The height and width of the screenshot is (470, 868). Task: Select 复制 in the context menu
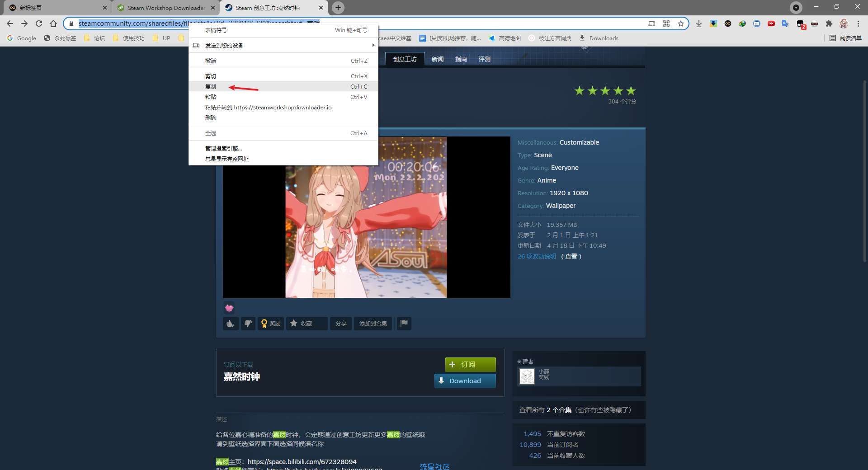click(283, 86)
